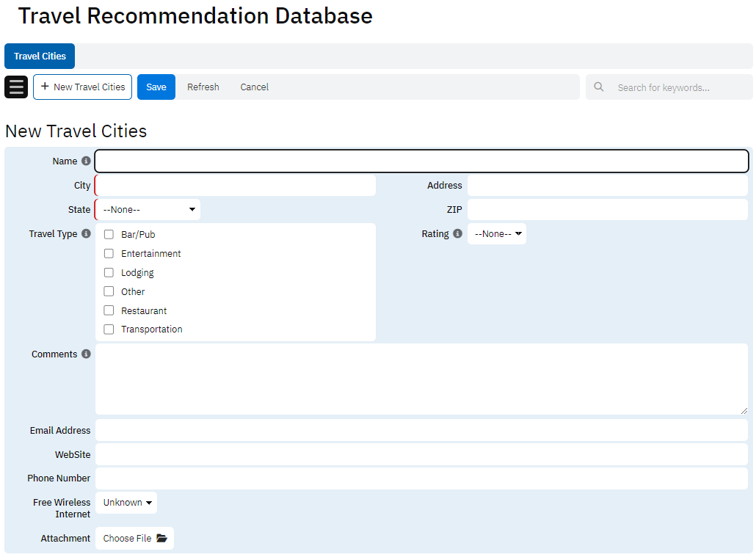Click the Comments info icon
756x557 pixels.
pyautogui.click(x=86, y=354)
